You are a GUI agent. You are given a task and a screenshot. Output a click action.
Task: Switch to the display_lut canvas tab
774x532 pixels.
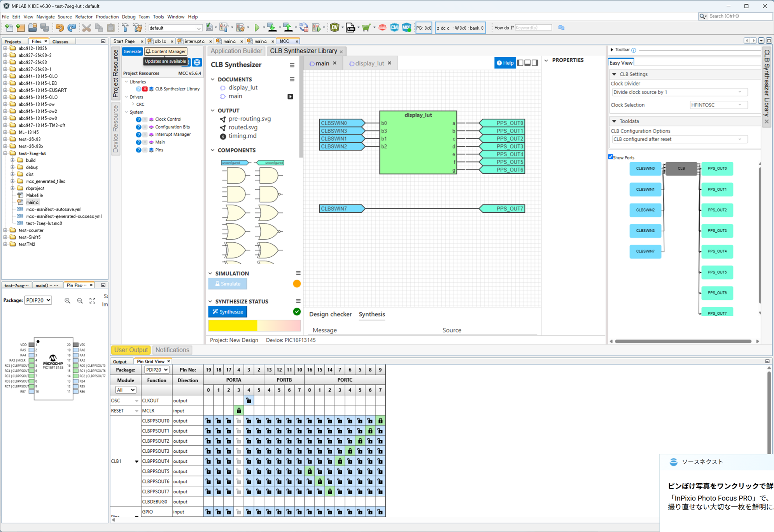pyautogui.click(x=369, y=63)
